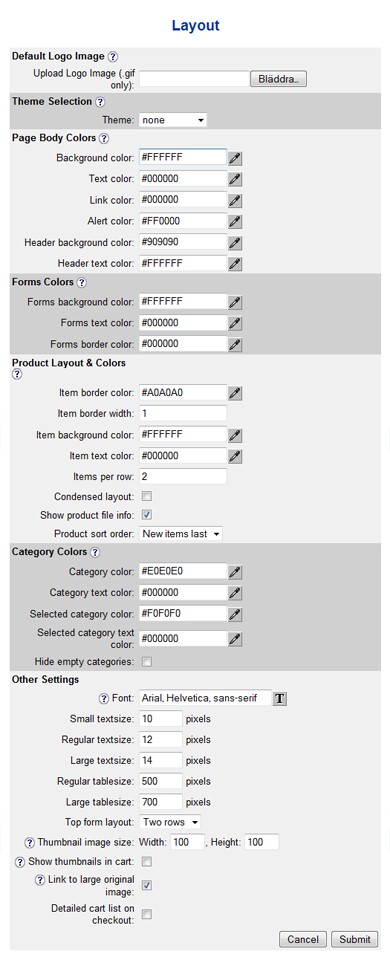Open the font chooser T icon
This screenshot has width=390, height=960.
tap(280, 699)
